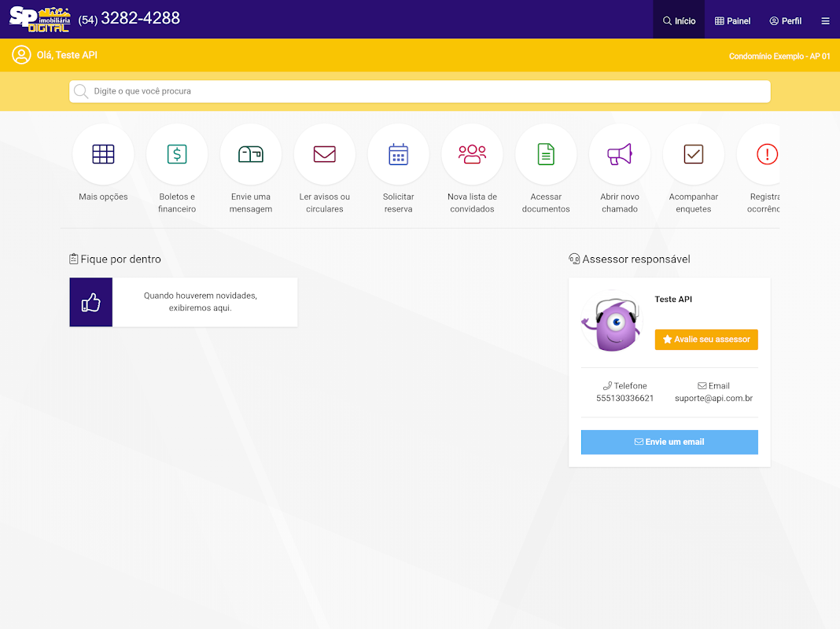The height and width of the screenshot is (629, 840).
Task: Click the user avatar icon beside Olá
Action: click(x=21, y=54)
